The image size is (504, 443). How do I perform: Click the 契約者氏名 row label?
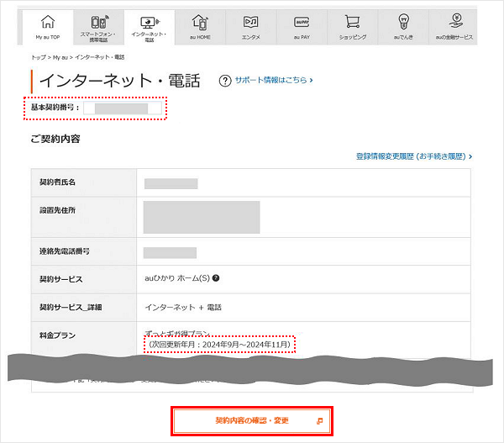point(57,182)
